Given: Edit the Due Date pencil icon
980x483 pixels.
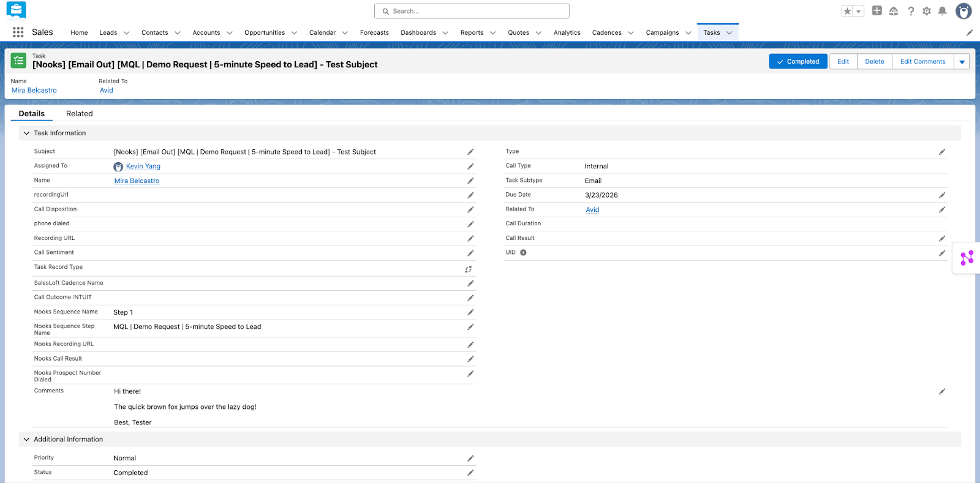Looking at the screenshot, I should (942, 195).
